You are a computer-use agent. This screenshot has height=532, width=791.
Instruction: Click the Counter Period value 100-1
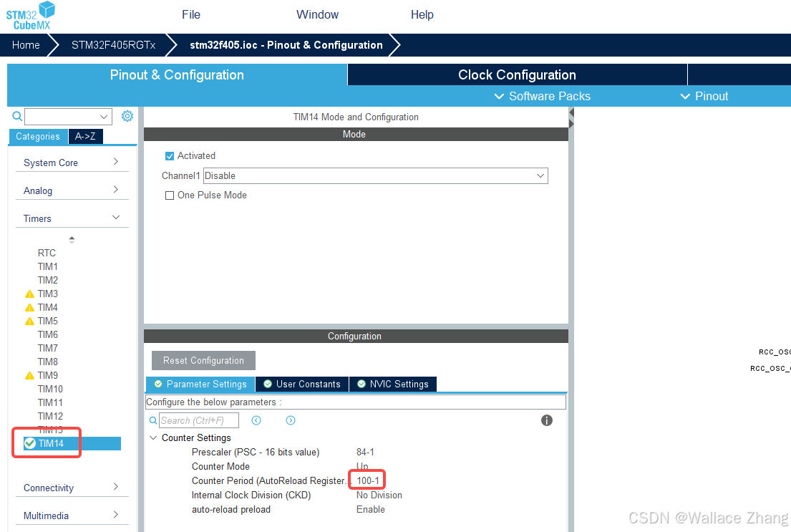pos(368,481)
